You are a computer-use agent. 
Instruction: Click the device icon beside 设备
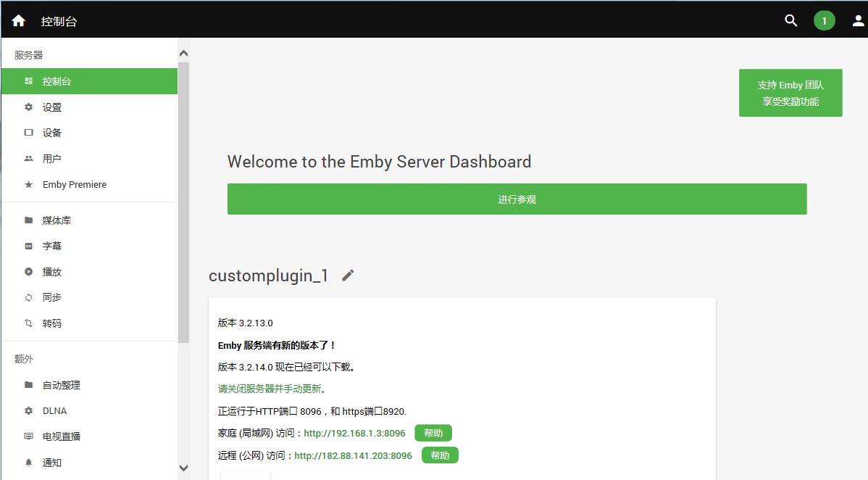coord(29,133)
